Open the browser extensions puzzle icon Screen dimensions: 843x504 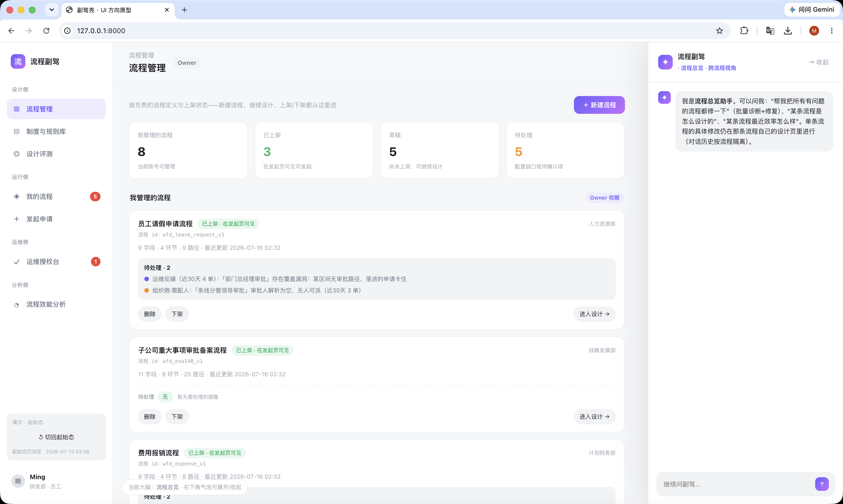pyautogui.click(x=744, y=30)
